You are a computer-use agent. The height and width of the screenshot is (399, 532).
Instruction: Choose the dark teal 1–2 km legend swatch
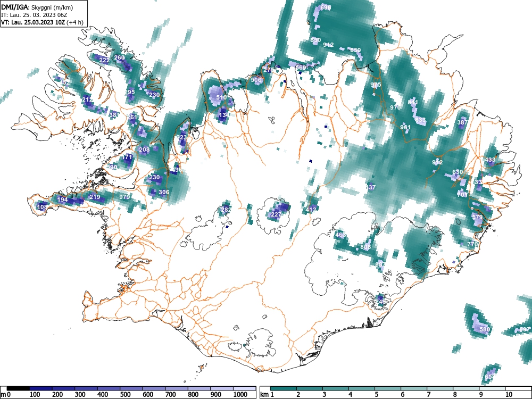[x=284, y=388]
